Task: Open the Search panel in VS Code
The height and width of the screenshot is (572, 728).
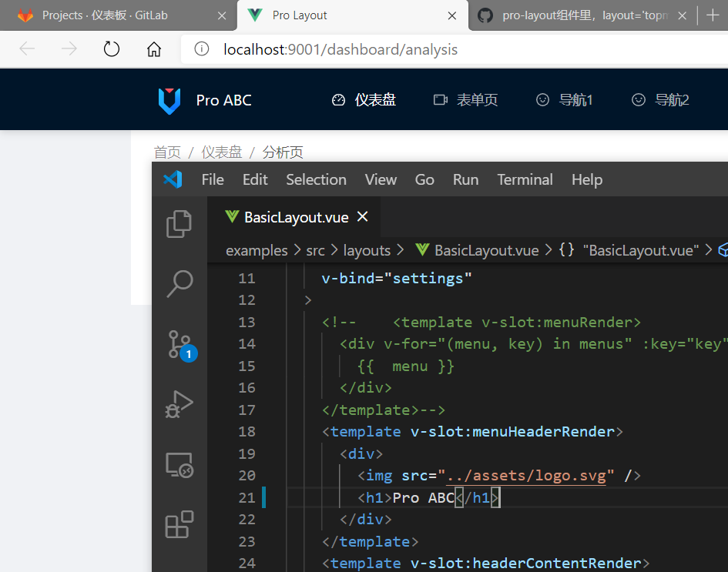Action: pos(179,283)
